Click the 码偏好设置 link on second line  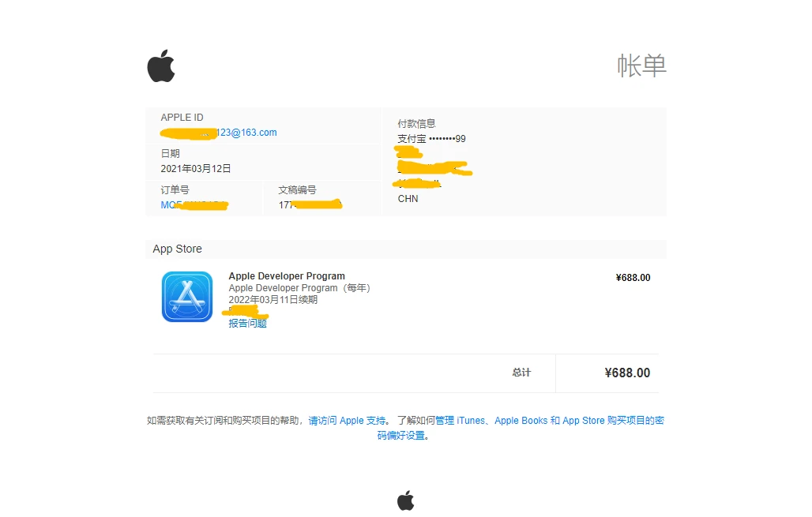click(402, 436)
